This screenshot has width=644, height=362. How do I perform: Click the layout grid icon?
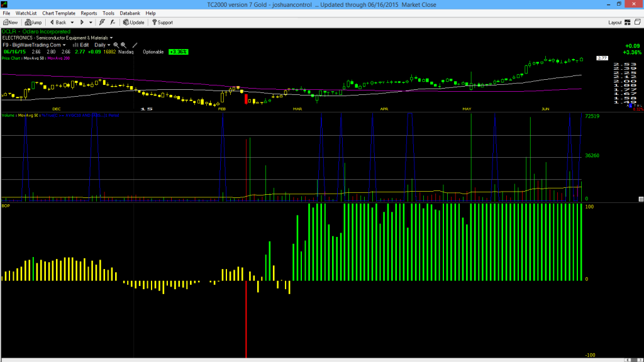click(x=628, y=23)
